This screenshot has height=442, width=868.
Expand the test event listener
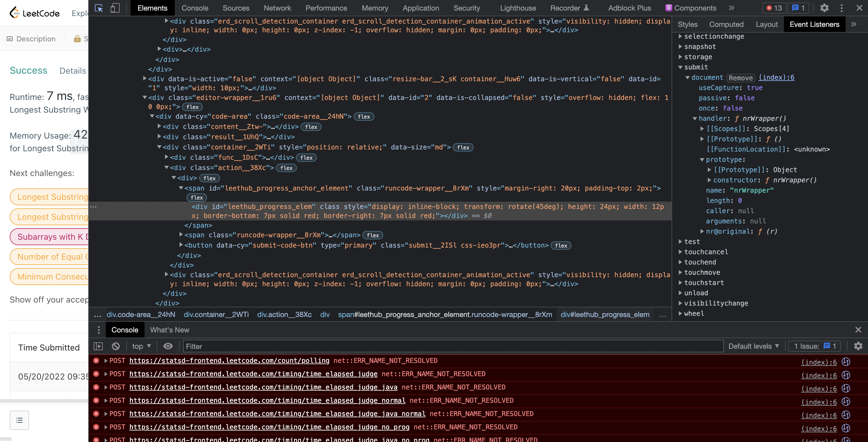coord(681,241)
